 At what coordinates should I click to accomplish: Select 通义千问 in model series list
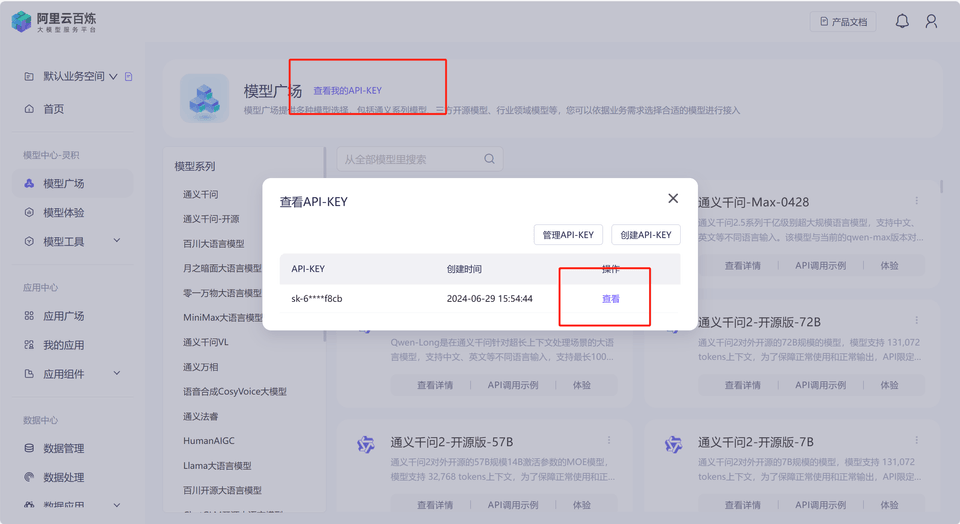click(200, 194)
